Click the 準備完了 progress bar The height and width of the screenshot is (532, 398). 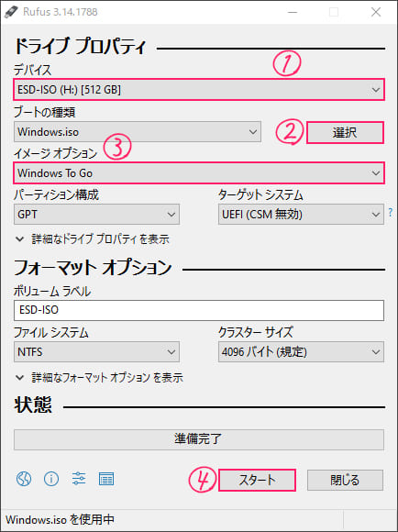pos(199,439)
